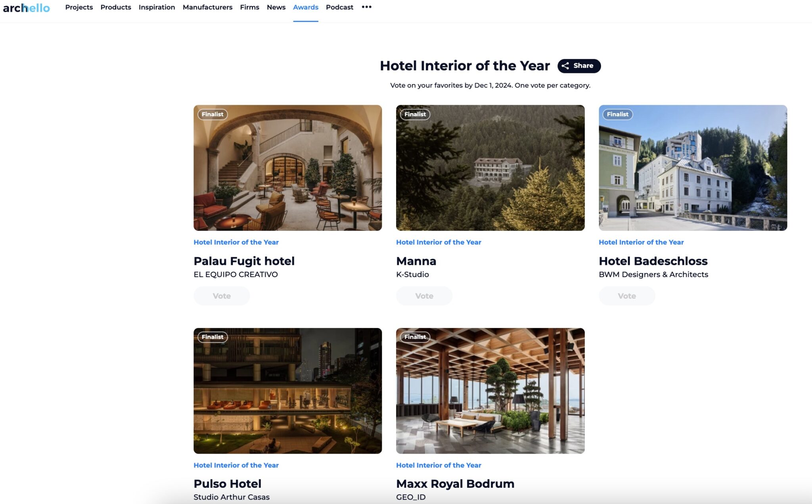This screenshot has height=504, width=812.
Task: Go to the Podcast page
Action: [339, 7]
